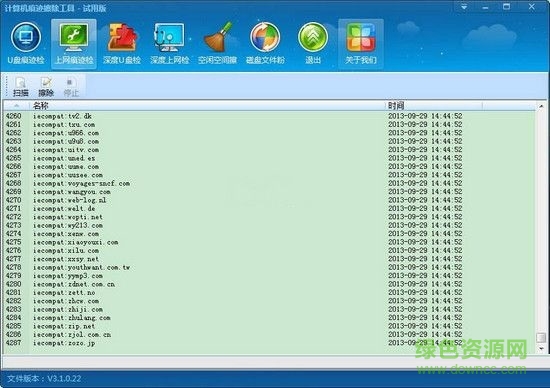This screenshot has width=550, height=388.
Task: Select row iecompat:zjol.com.cn
Action: pyautogui.click(x=269, y=335)
